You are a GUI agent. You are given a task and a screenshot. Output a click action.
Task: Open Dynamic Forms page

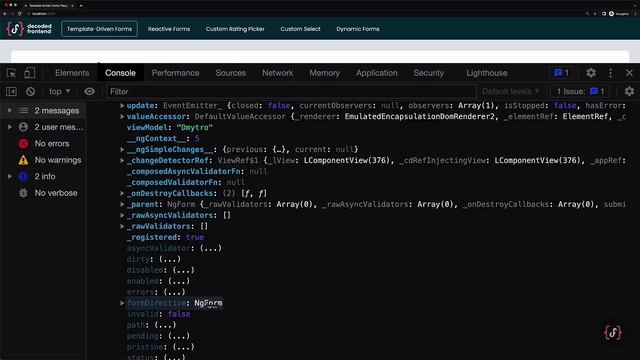coord(358,29)
